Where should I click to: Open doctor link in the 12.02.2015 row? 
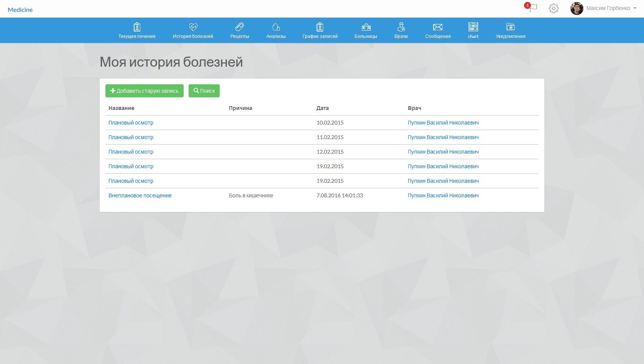[x=443, y=152]
